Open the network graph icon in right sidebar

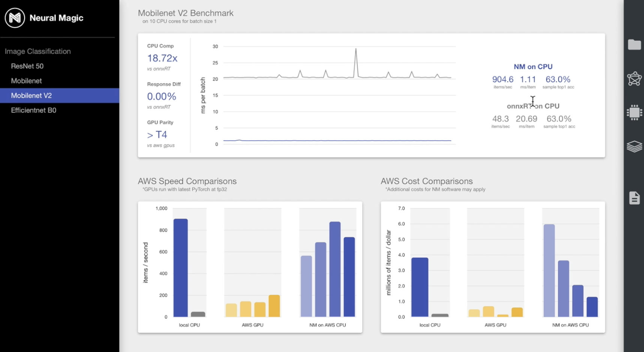pos(634,79)
